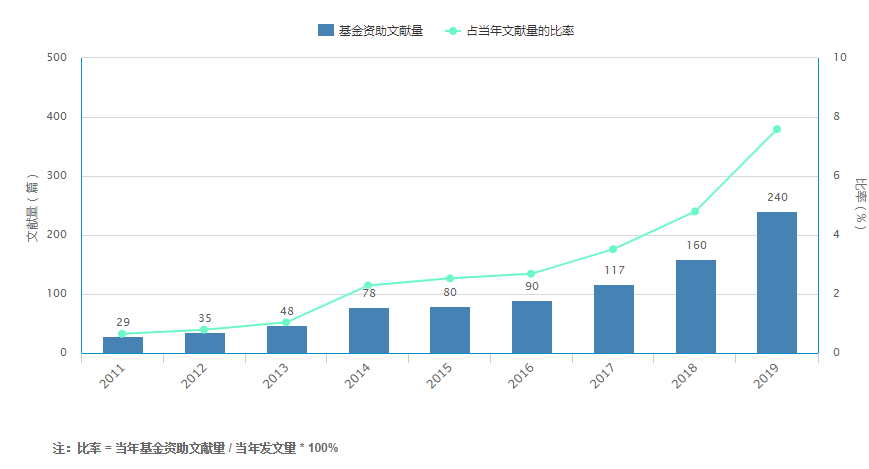Click the value label 35
Viewport: 869px width, 469px height.
pyautogui.click(x=205, y=318)
